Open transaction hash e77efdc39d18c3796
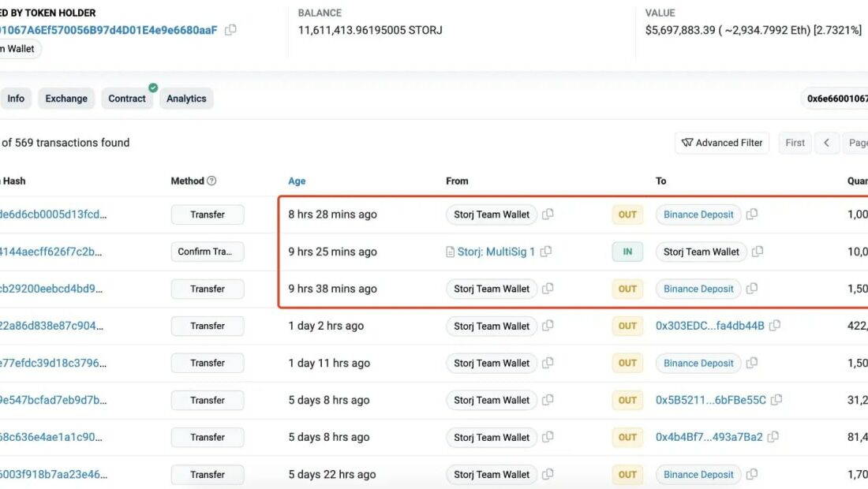This screenshot has height=489, width=868. click(53, 363)
